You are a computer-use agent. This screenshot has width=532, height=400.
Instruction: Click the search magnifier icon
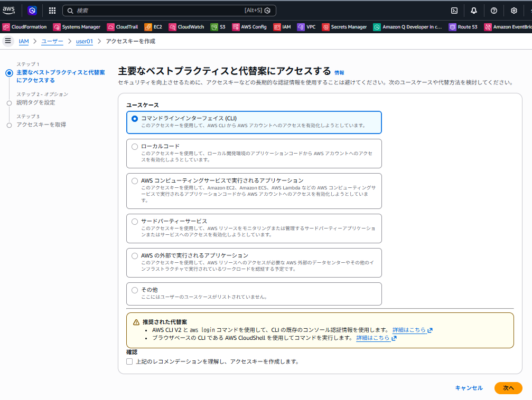tap(70, 11)
